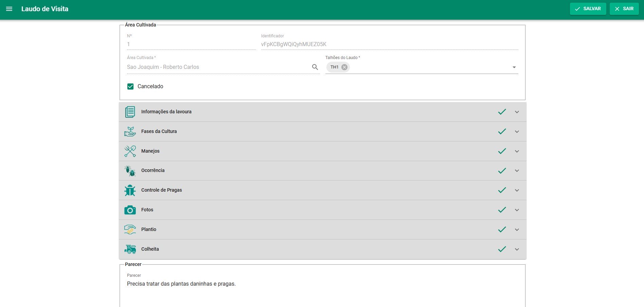Open the hamburger navigation menu

[9, 9]
